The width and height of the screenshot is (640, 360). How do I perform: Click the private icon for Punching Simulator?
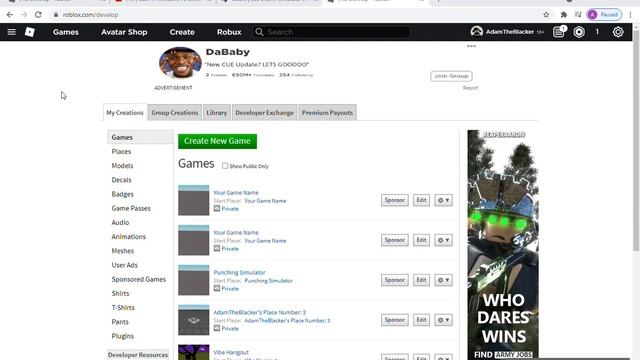tap(217, 288)
